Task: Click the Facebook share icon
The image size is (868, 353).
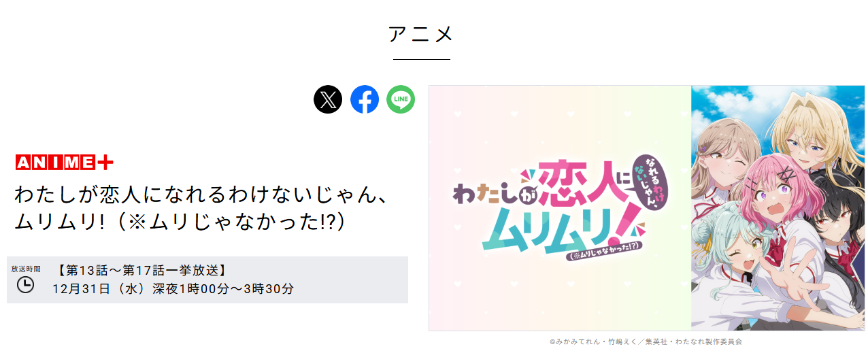Action: pyautogui.click(x=365, y=99)
